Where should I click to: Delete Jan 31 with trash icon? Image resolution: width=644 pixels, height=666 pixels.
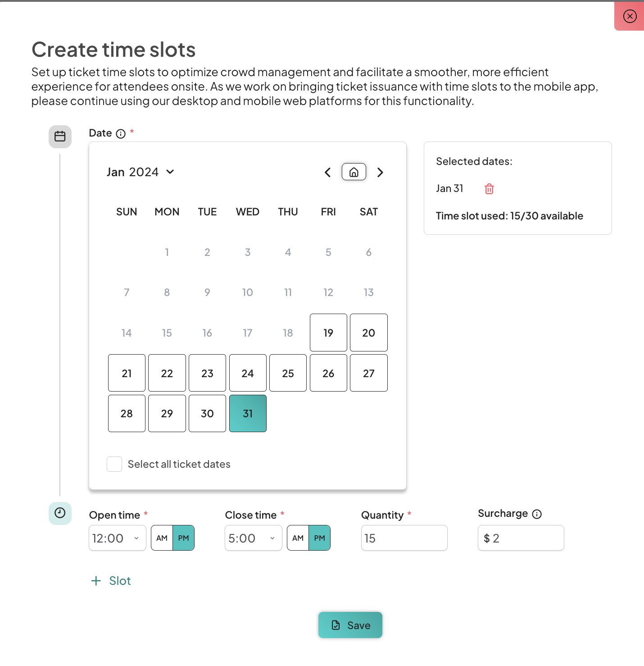[489, 189]
